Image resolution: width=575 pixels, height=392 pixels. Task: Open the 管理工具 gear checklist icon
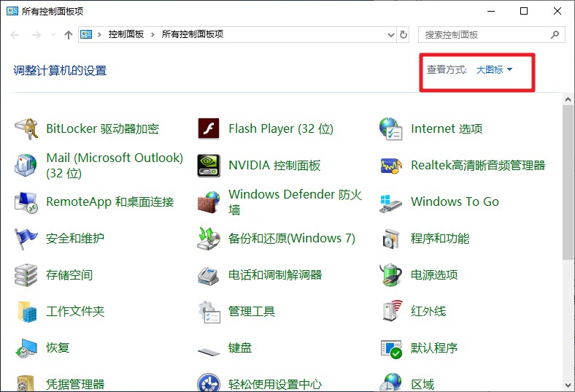click(x=209, y=312)
